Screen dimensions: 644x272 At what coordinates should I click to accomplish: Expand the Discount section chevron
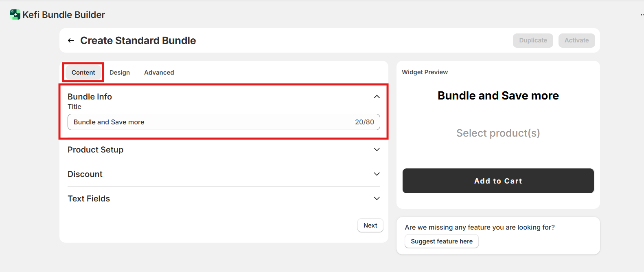(x=377, y=174)
